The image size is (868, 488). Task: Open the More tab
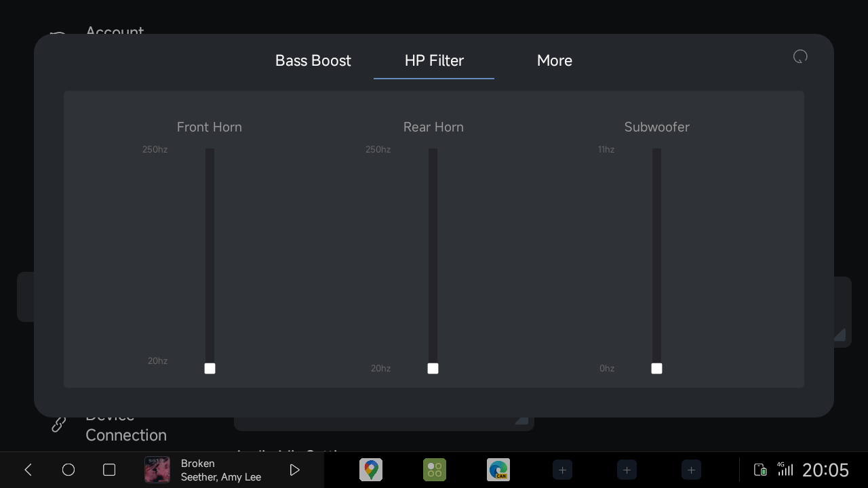[554, 60]
